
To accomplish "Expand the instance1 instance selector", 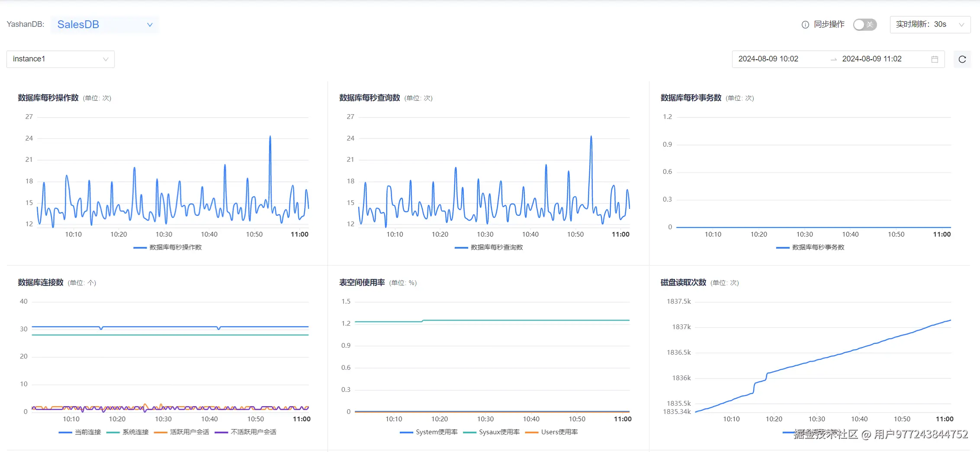I will click(60, 59).
